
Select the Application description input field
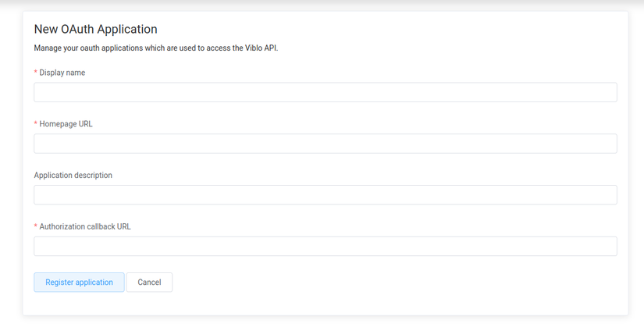pos(325,195)
